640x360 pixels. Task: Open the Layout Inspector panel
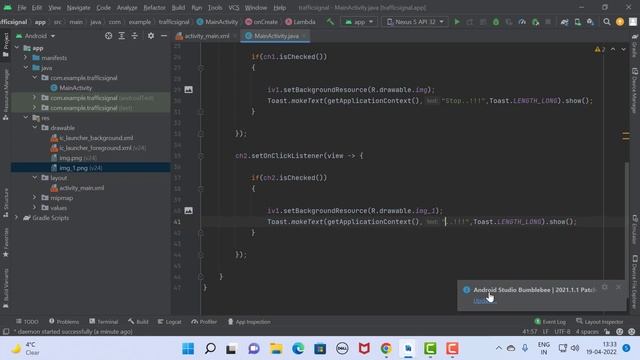(x=600, y=322)
